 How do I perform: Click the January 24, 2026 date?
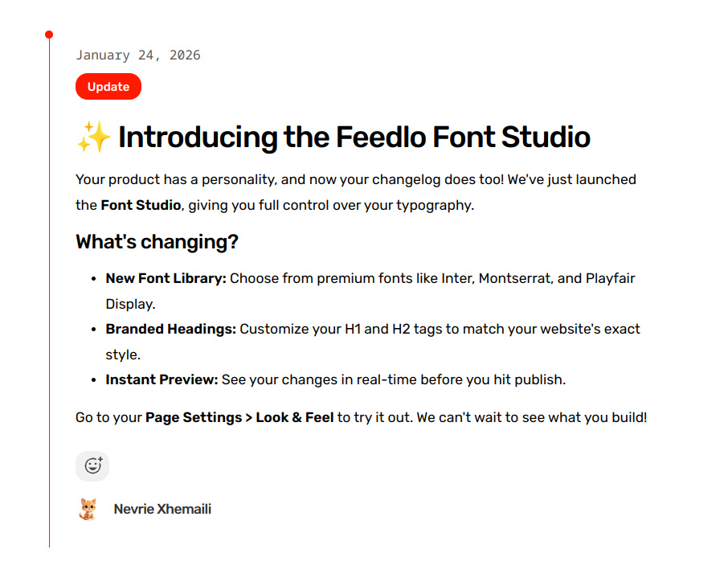click(x=138, y=55)
